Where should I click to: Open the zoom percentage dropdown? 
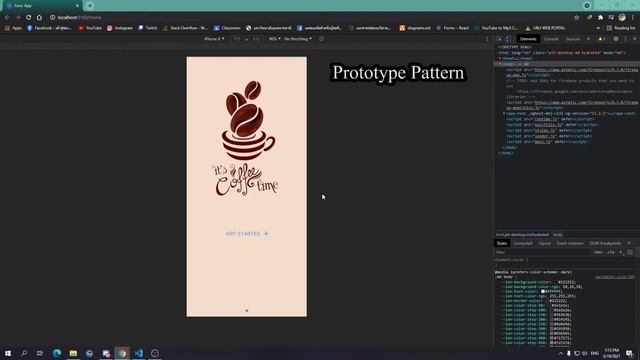pos(274,39)
